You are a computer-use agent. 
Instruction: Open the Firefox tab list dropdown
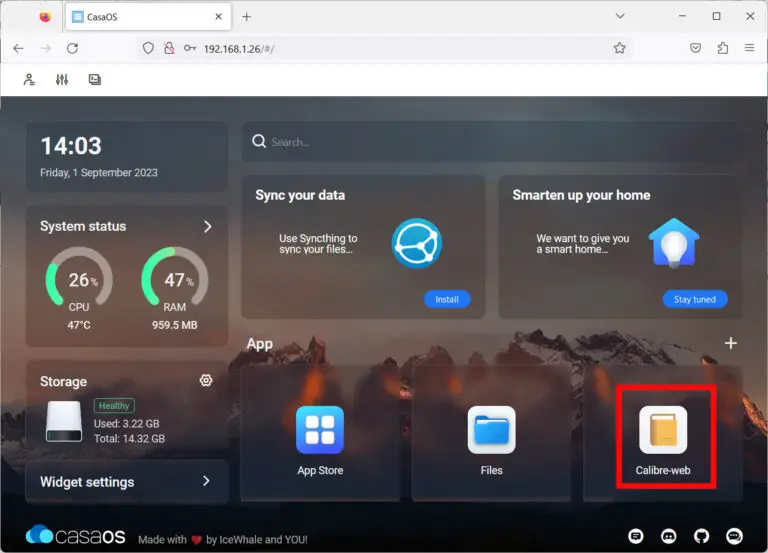click(620, 16)
